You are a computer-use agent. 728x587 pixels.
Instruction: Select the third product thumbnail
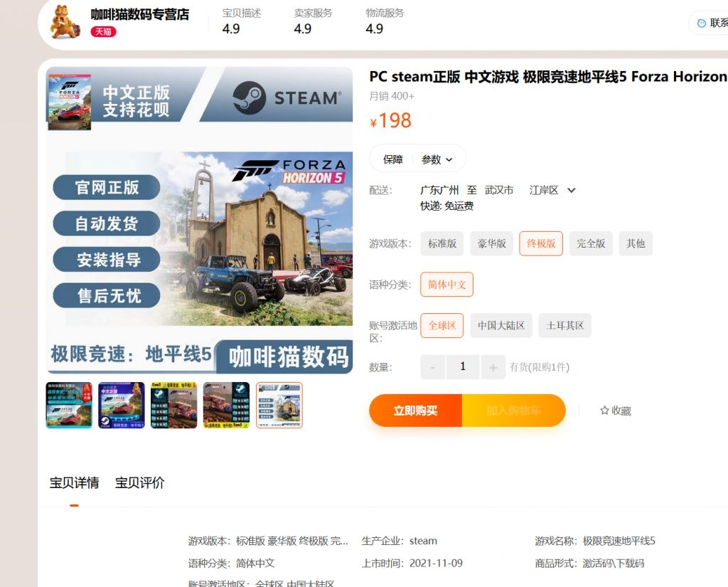[x=173, y=406]
